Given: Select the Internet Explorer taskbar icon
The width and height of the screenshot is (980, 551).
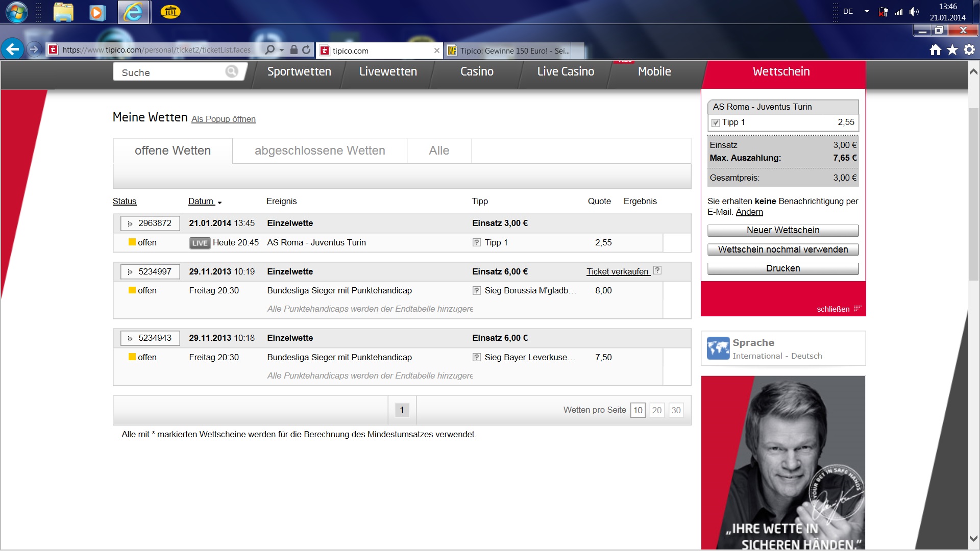Looking at the screenshot, I should 134,12.
